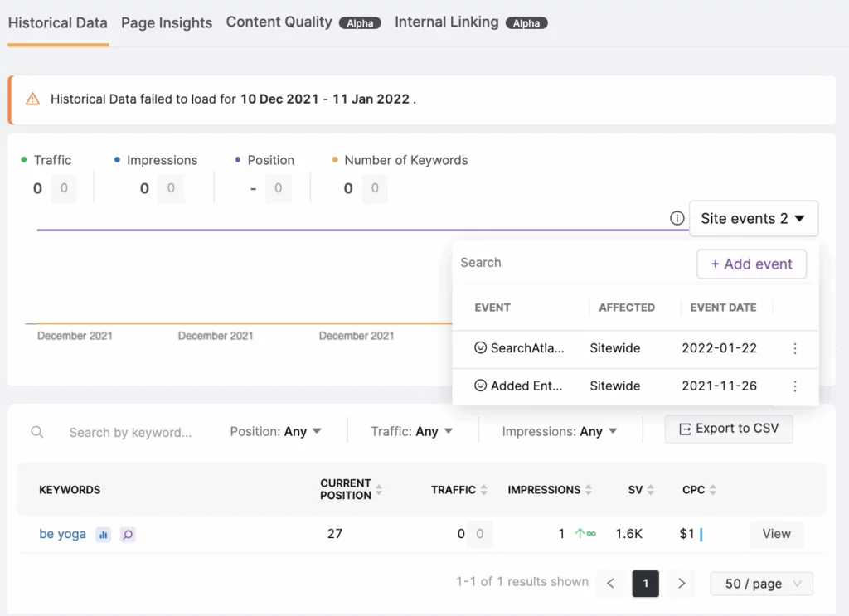The height and width of the screenshot is (616, 849).
Task: Open the 50 / page size dropdown
Action: tap(761, 584)
